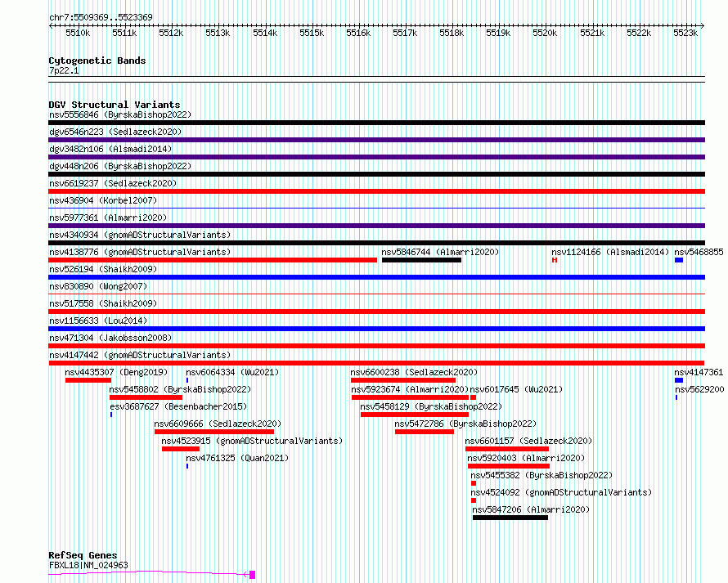Click the nsv4147442 (gnomADStructuralVariants) label

point(140,355)
